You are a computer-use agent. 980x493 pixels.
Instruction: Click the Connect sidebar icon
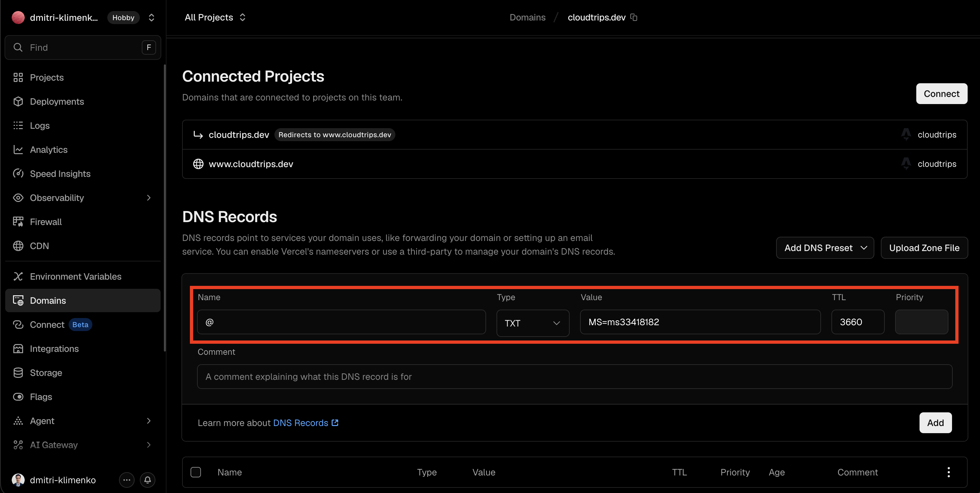click(x=18, y=325)
